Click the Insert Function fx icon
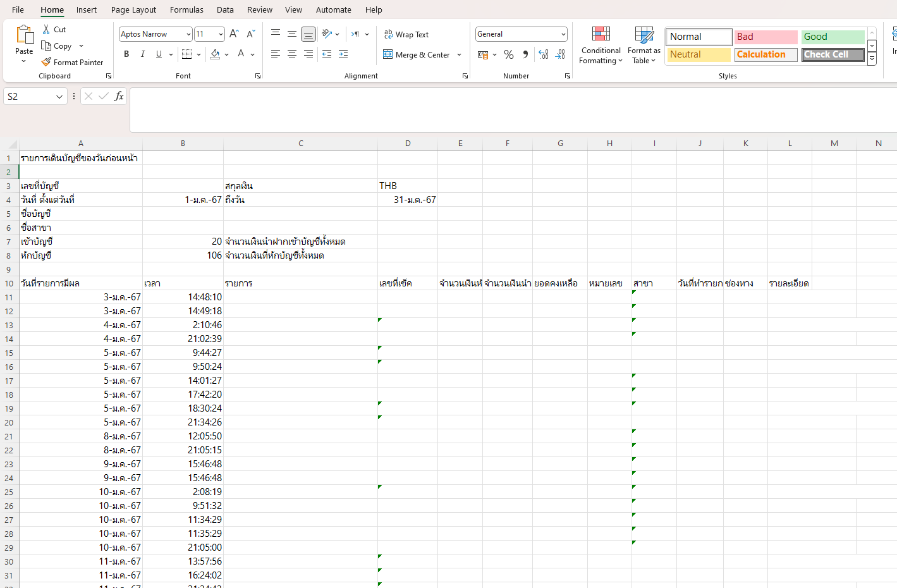This screenshot has height=588, width=897. [x=119, y=96]
